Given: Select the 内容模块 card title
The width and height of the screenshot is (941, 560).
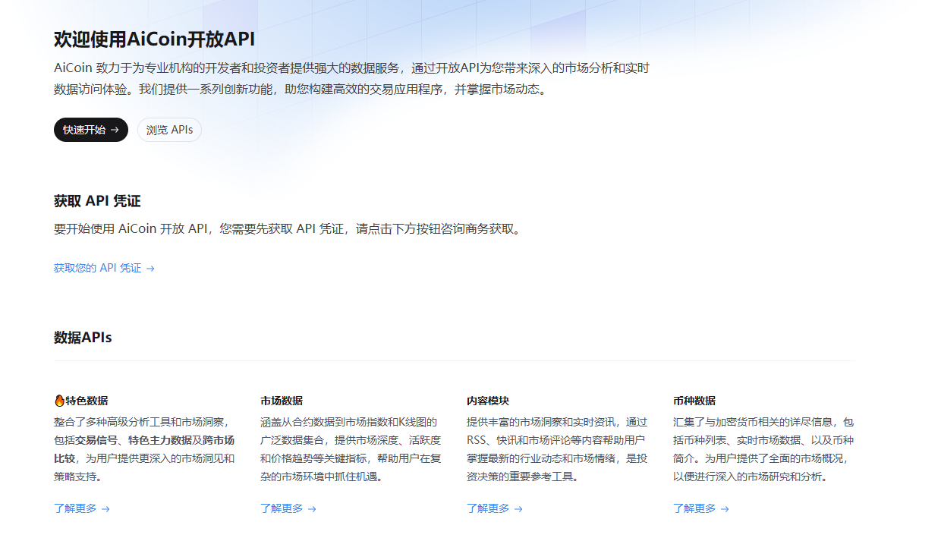Looking at the screenshot, I should click(x=488, y=401).
